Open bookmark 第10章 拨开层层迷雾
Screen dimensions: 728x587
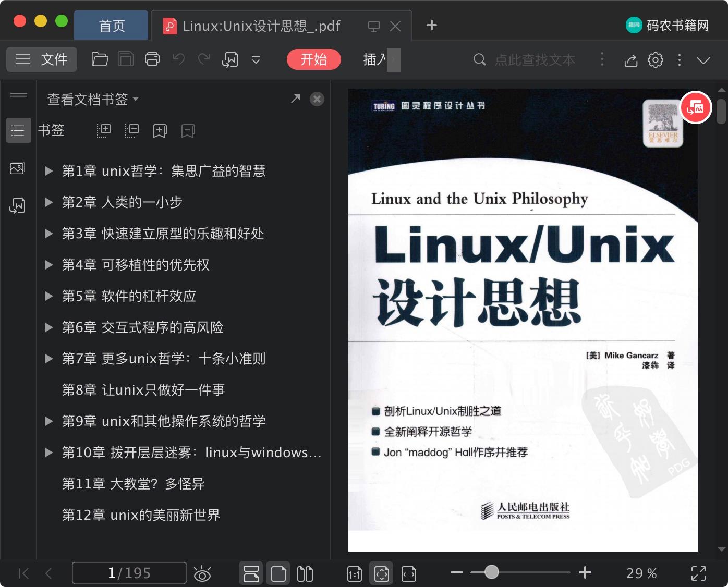(x=191, y=453)
